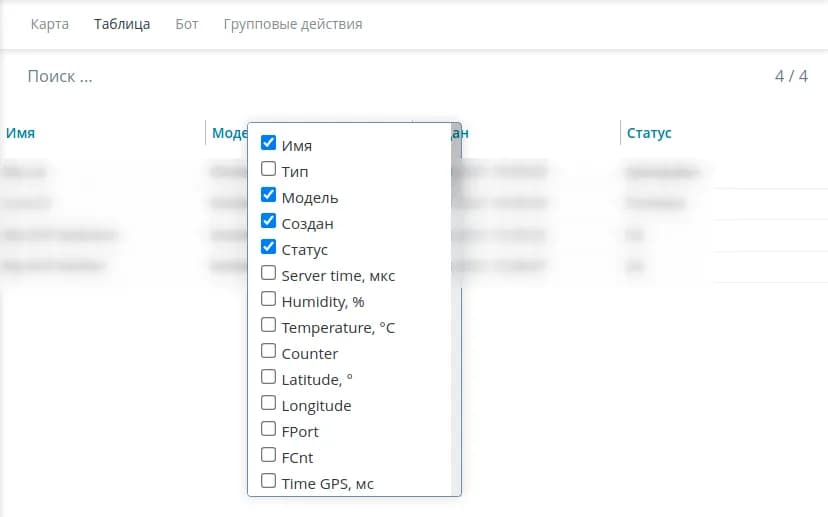
Task: Uncheck the Модель column checkbox
Action: click(x=268, y=195)
